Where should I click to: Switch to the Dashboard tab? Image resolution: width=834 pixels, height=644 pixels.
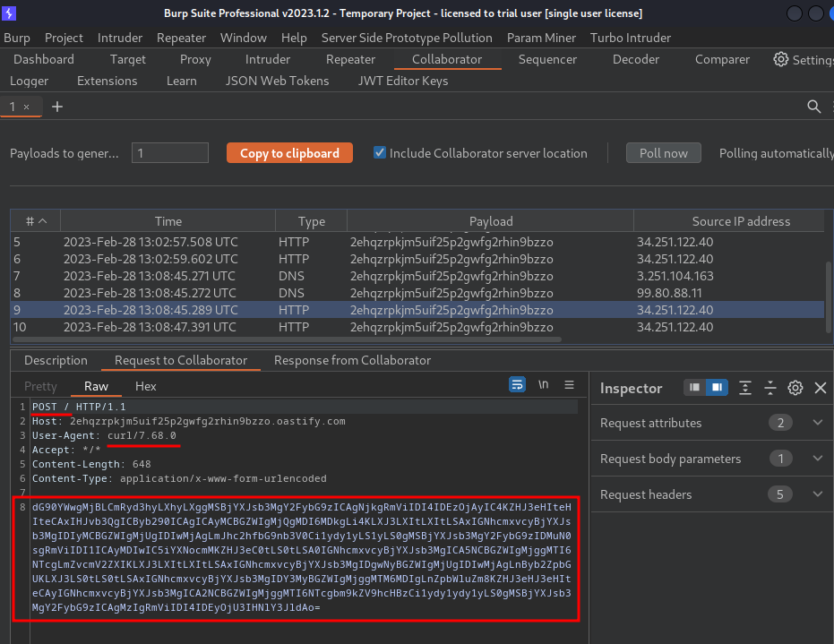44,59
